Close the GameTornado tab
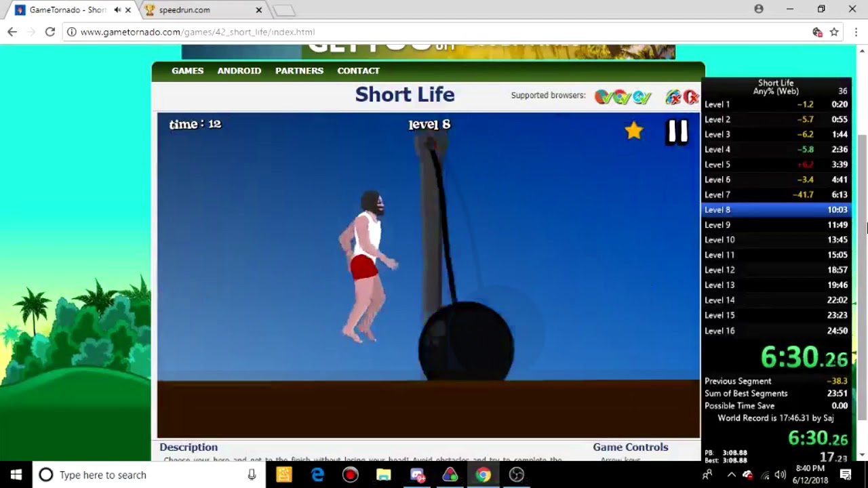Image resolution: width=868 pixels, height=488 pixels. tap(127, 10)
